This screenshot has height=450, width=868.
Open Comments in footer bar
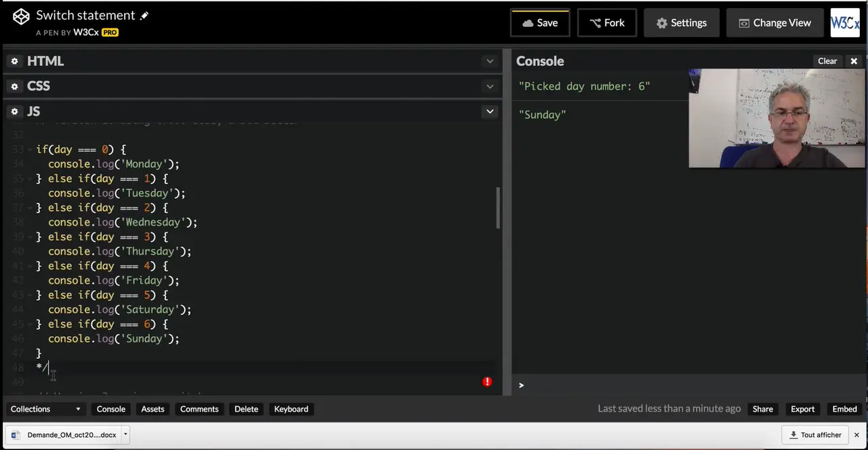199,409
